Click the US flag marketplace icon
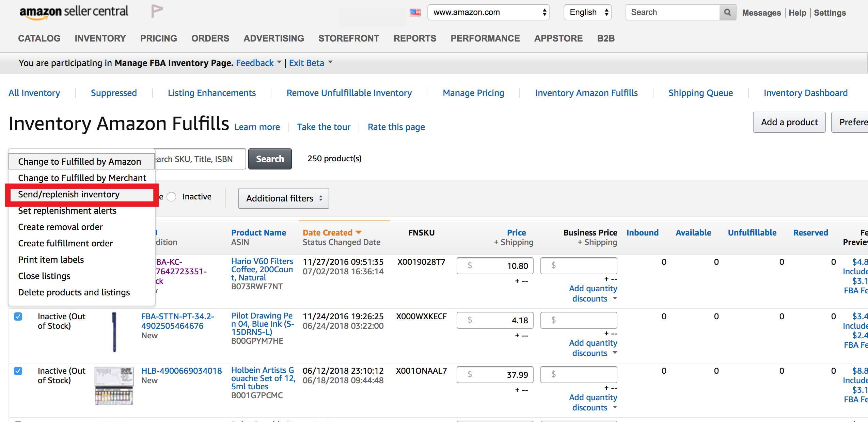 point(415,13)
